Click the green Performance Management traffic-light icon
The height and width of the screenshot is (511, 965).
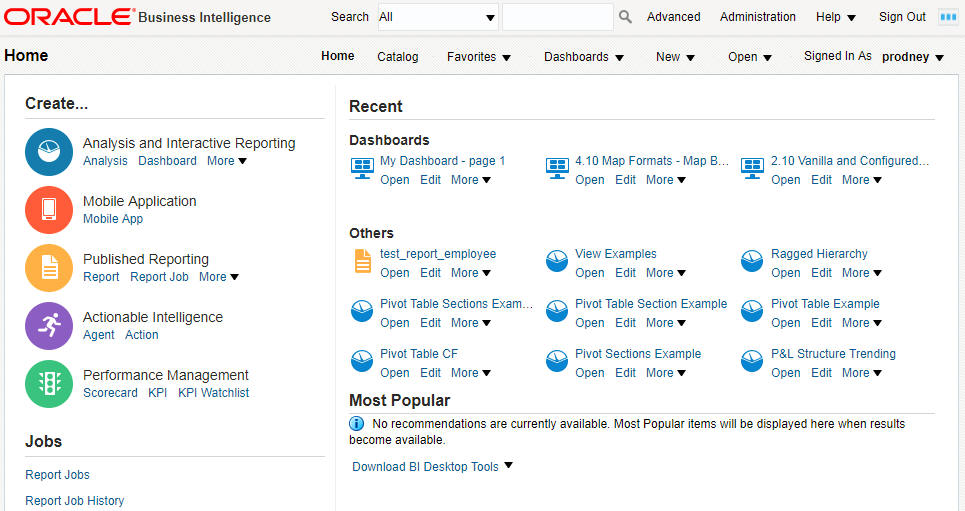49,384
